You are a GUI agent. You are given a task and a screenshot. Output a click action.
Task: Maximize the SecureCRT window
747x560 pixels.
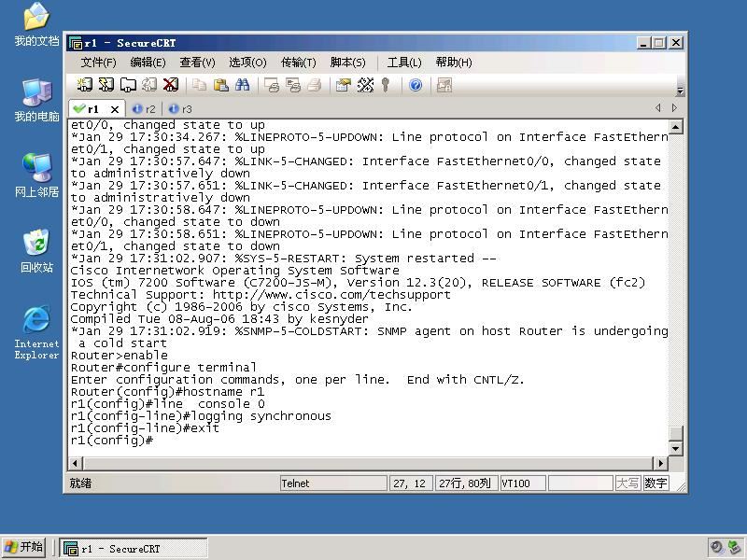(659, 43)
